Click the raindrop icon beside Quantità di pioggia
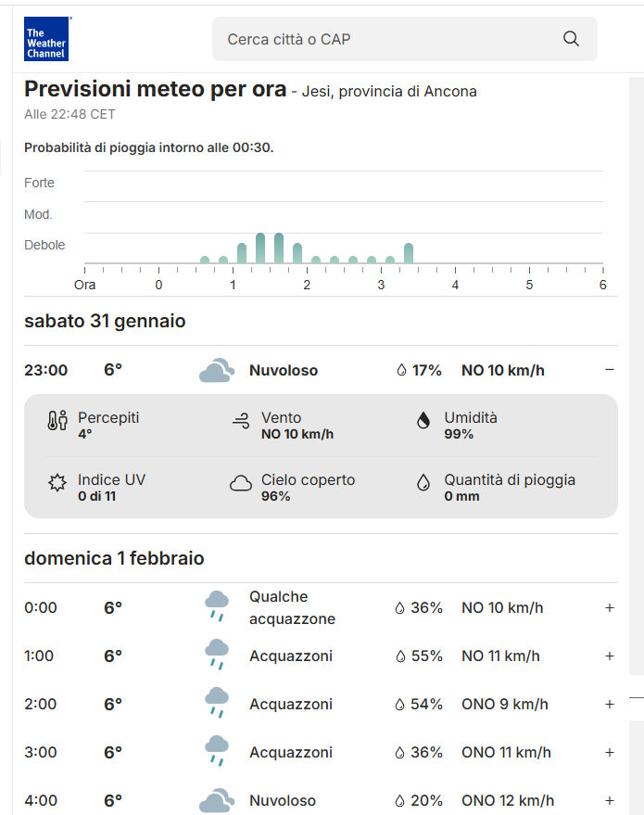644x815 pixels. point(423,483)
